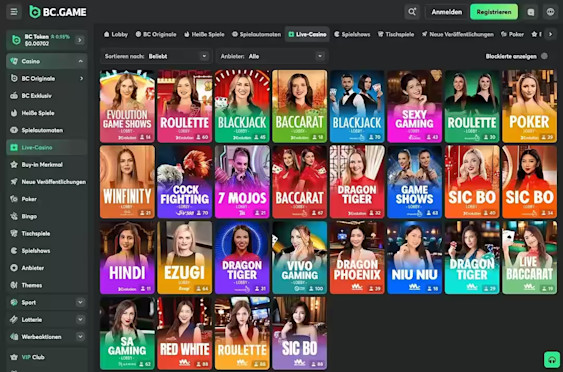Open Red White game card

click(x=185, y=333)
